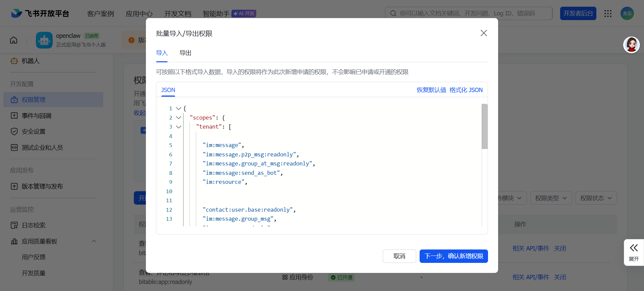The image size is (644, 291).
Task: Switch to the 导出 tab
Action: pos(185,53)
